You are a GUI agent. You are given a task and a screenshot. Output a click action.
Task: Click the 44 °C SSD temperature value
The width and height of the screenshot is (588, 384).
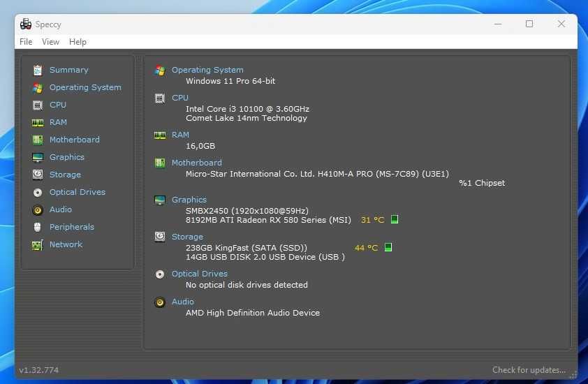366,248
